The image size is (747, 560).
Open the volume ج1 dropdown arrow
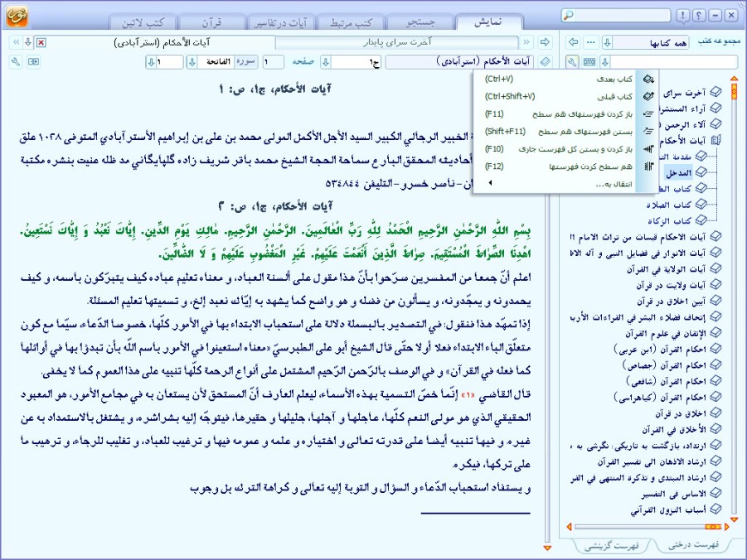325,62
